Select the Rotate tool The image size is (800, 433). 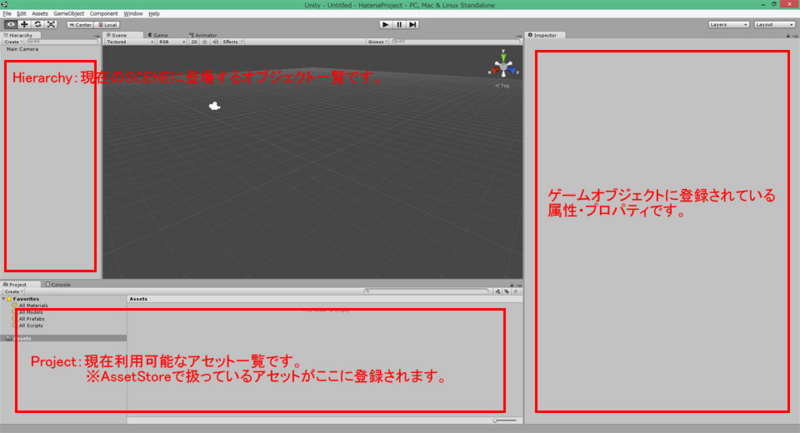[38, 24]
